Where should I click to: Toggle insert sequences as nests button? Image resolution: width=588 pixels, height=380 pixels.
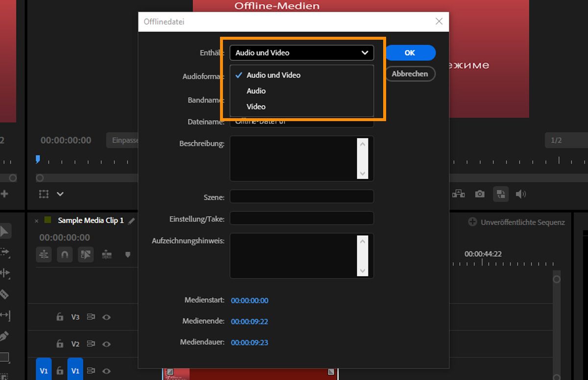click(x=44, y=254)
